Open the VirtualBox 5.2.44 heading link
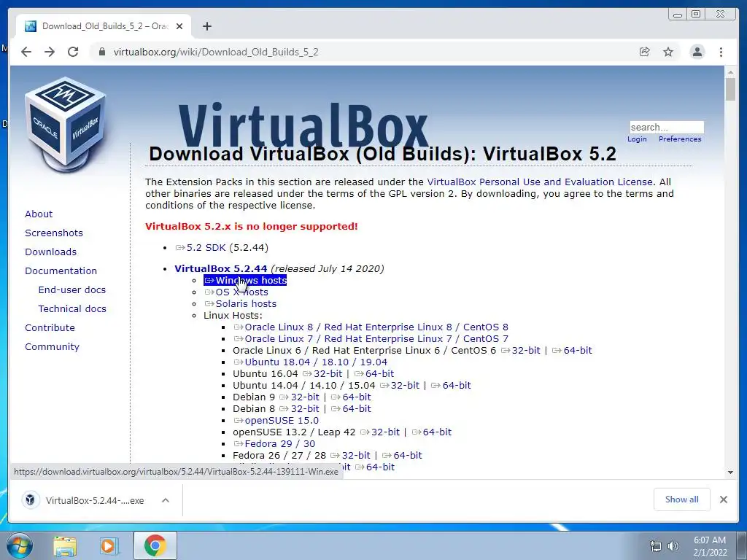The image size is (747, 560). click(x=220, y=268)
